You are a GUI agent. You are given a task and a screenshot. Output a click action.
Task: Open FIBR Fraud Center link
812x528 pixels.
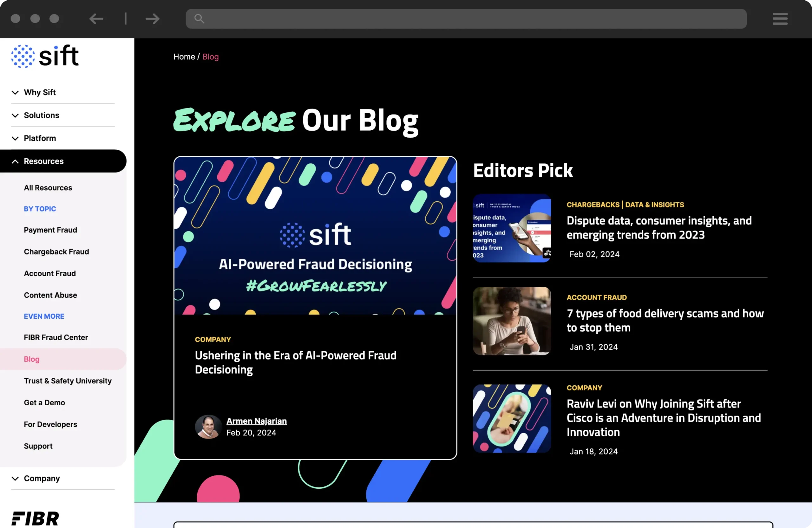pyautogui.click(x=56, y=338)
